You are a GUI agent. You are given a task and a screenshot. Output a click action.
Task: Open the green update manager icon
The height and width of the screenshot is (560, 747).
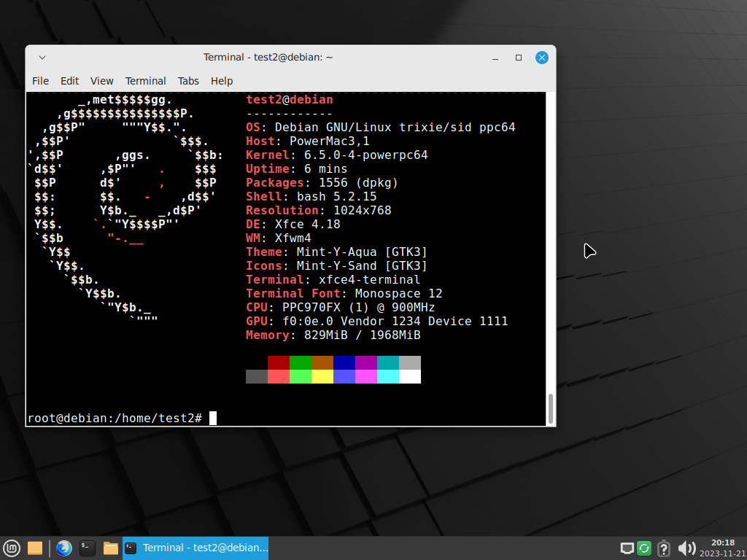tap(644, 548)
